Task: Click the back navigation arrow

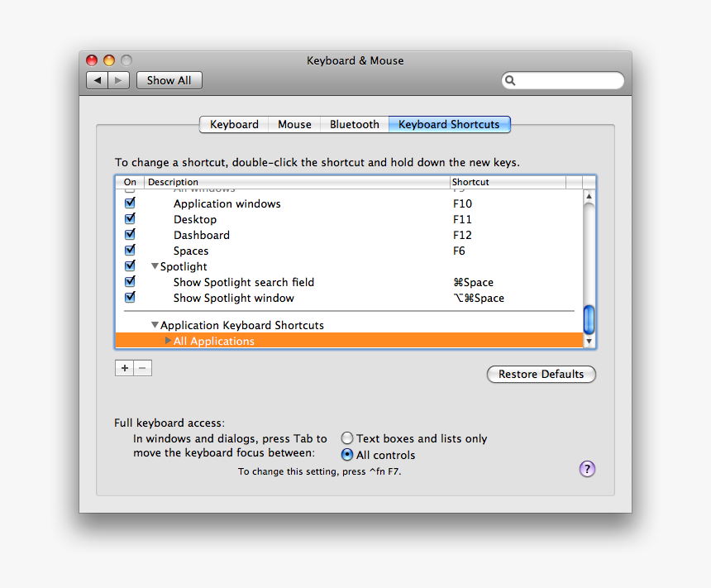Action: click(x=98, y=80)
